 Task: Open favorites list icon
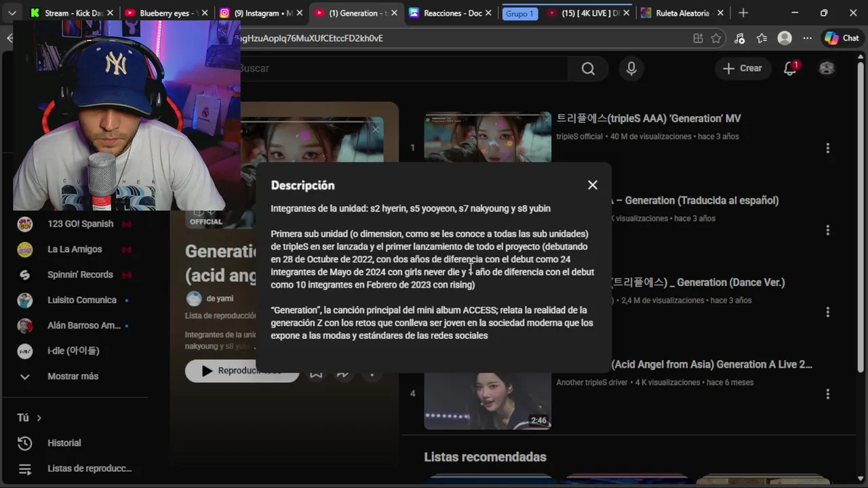pos(762,39)
